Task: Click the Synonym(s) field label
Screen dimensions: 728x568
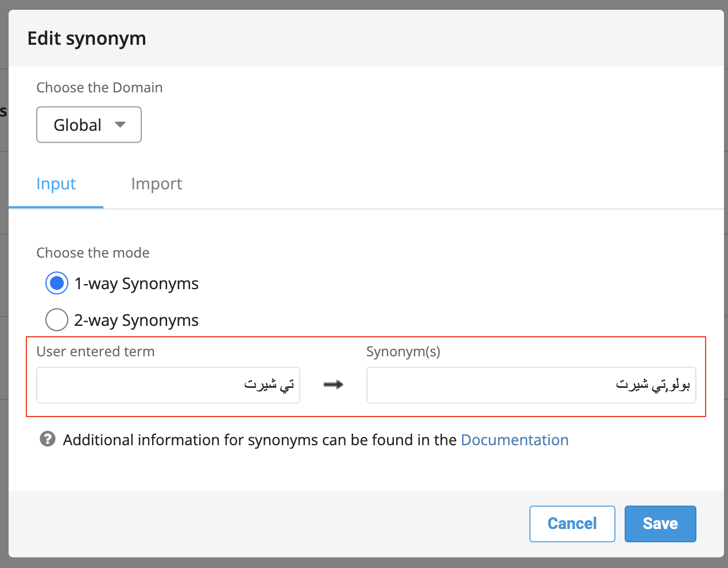Action: point(403,352)
